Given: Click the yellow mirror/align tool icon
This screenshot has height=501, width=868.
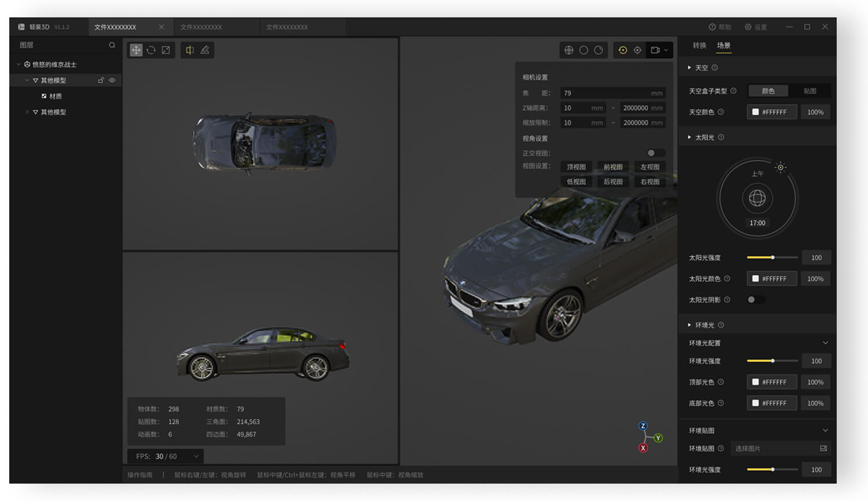Looking at the screenshot, I should [189, 50].
